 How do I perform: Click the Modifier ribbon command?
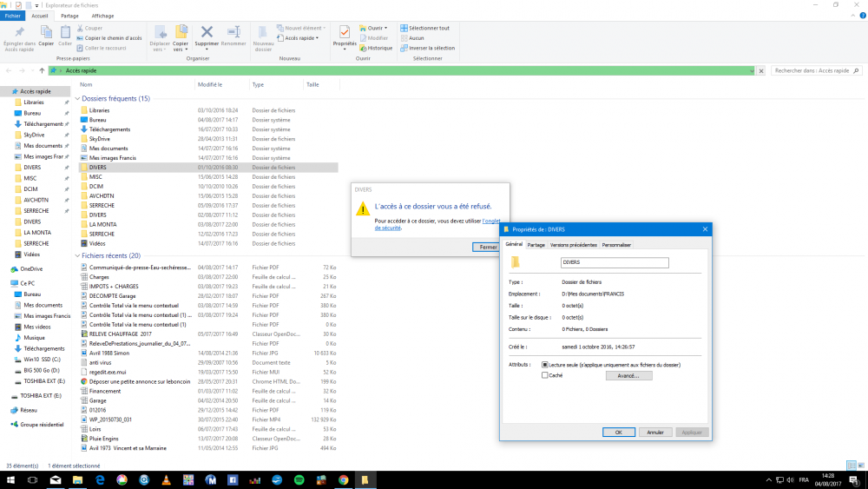(x=373, y=37)
